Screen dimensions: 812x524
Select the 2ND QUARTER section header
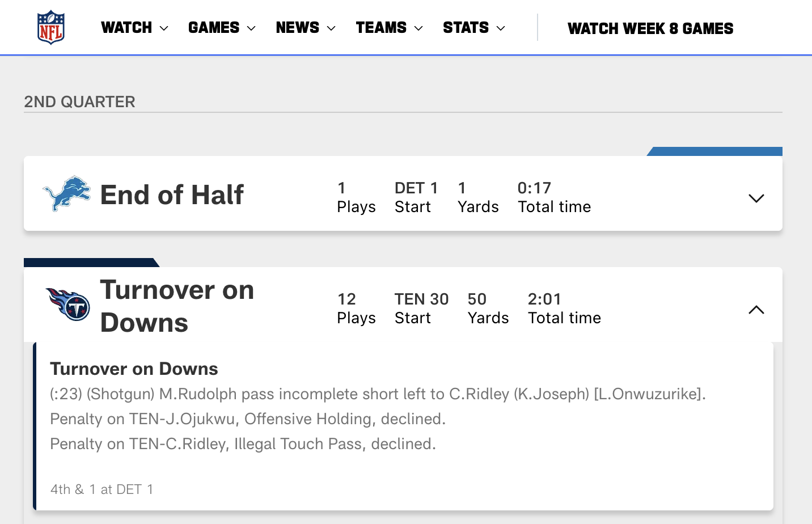click(x=79, y=102)
